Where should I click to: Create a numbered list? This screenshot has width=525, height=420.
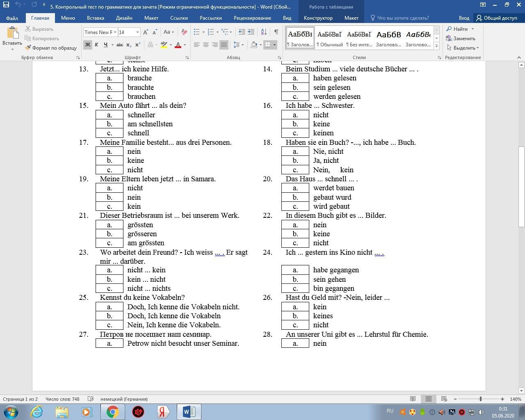click(210, 32)
